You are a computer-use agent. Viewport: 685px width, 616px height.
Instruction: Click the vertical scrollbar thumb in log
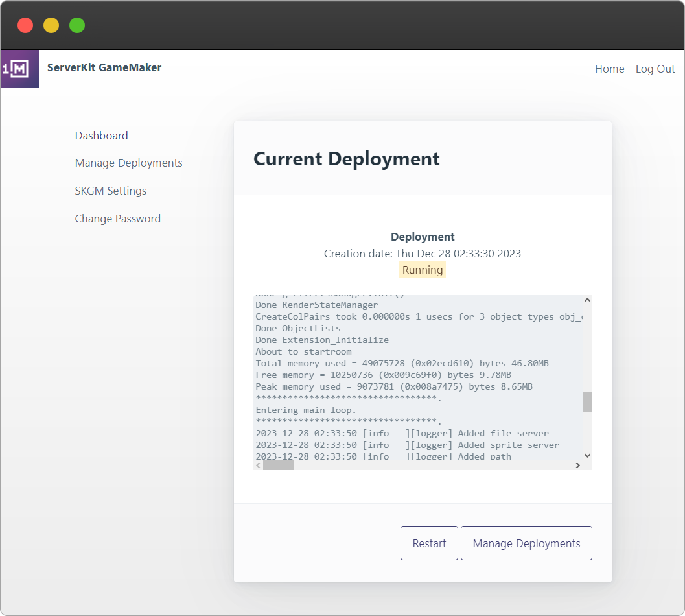coord(587,402)
